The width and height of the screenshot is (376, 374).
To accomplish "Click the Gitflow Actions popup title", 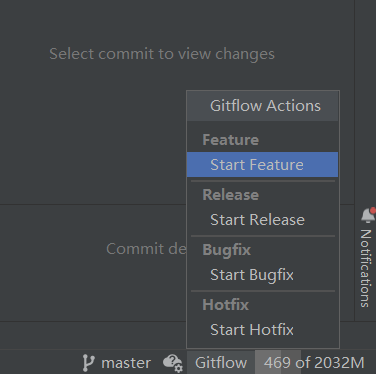I will [x=265, y=106].
